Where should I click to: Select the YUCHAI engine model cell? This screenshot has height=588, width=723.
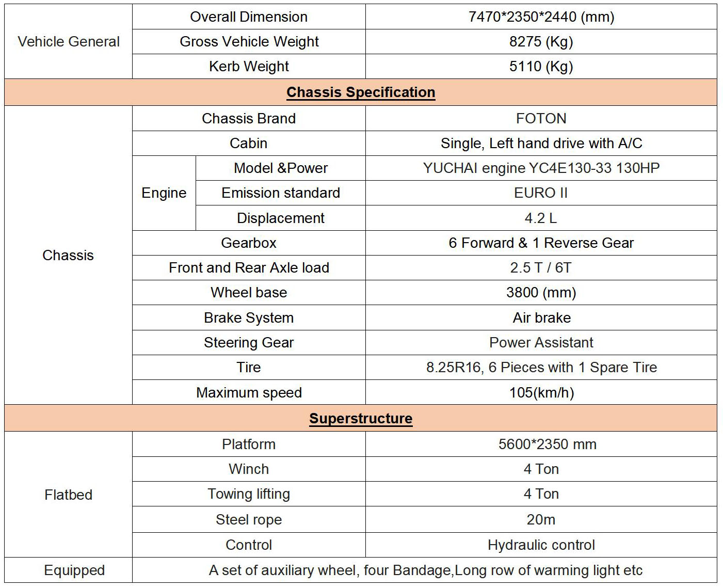click(541, 168)
